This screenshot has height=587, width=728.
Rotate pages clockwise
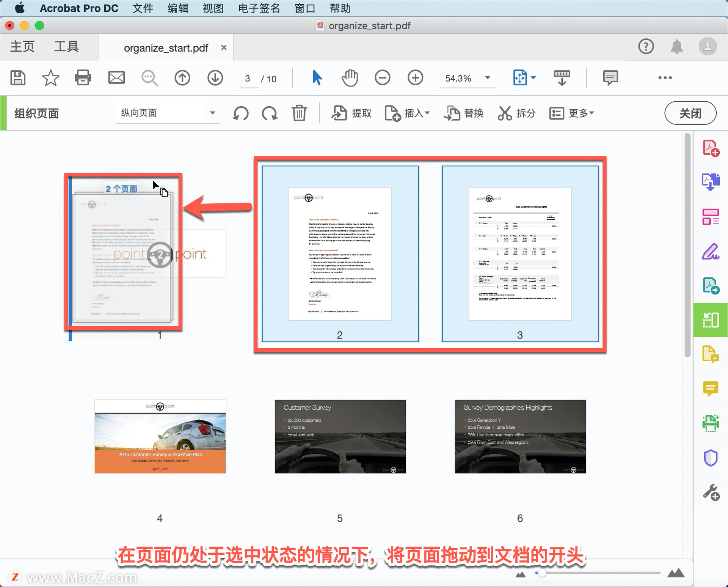(x=270, y=113)
